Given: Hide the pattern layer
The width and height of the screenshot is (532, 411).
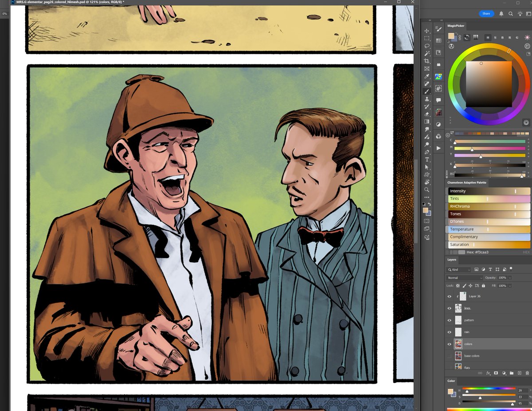Looking at the screenshot, I should click(450, 320).
